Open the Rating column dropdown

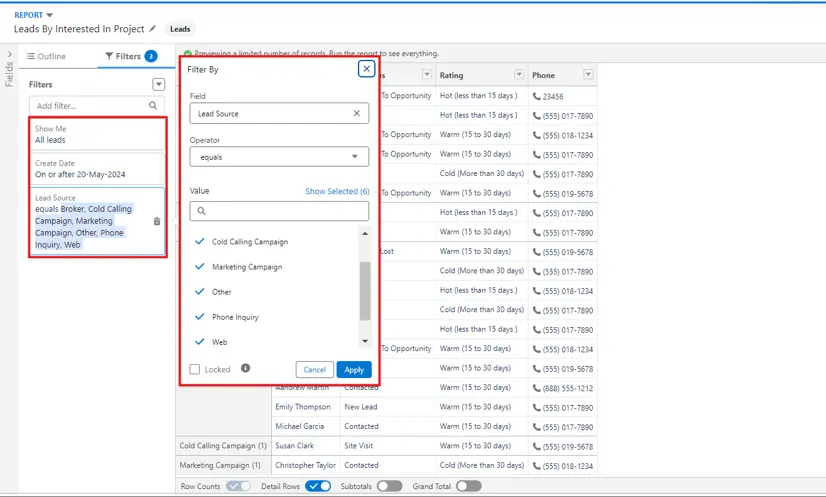(x=519, y=75)
